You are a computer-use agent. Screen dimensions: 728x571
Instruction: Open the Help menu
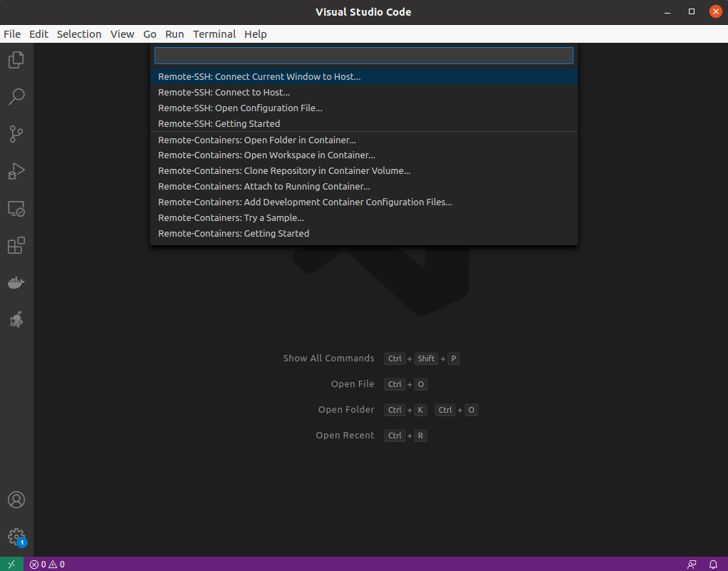coord(255,34)
